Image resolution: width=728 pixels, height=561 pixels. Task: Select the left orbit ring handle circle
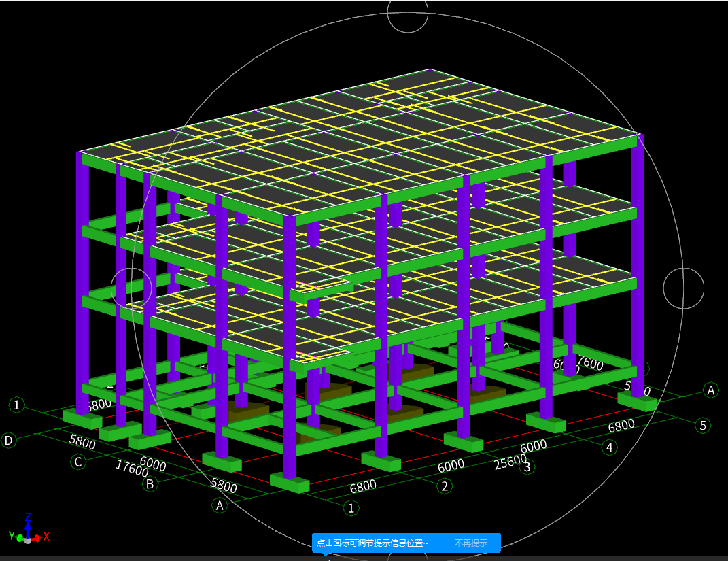(131, 288)
